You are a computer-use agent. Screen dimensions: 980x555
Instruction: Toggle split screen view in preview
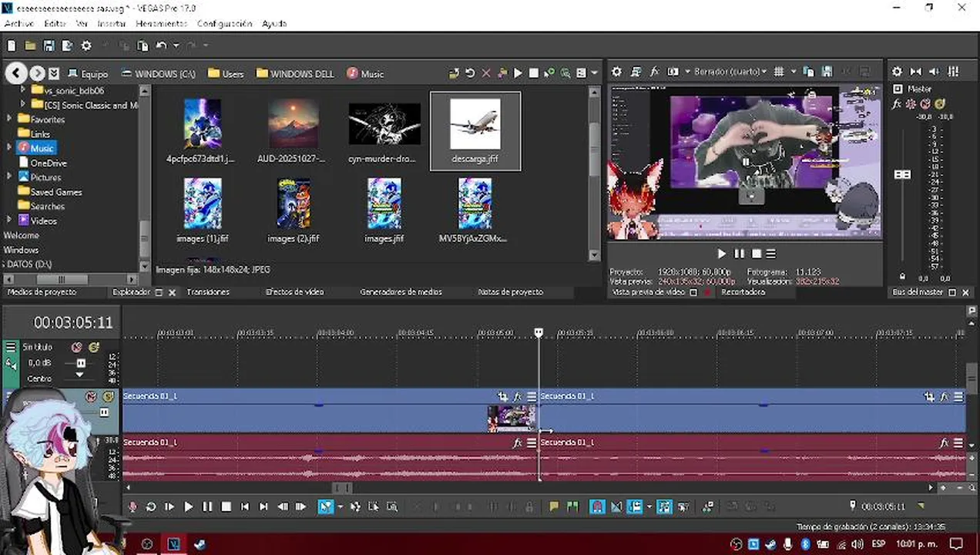click(673, 72)
